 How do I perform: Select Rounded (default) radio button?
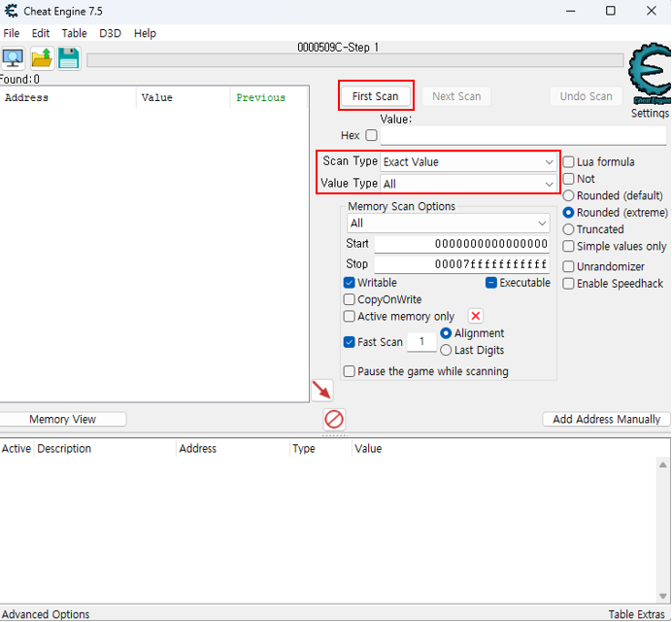point(568,195)
